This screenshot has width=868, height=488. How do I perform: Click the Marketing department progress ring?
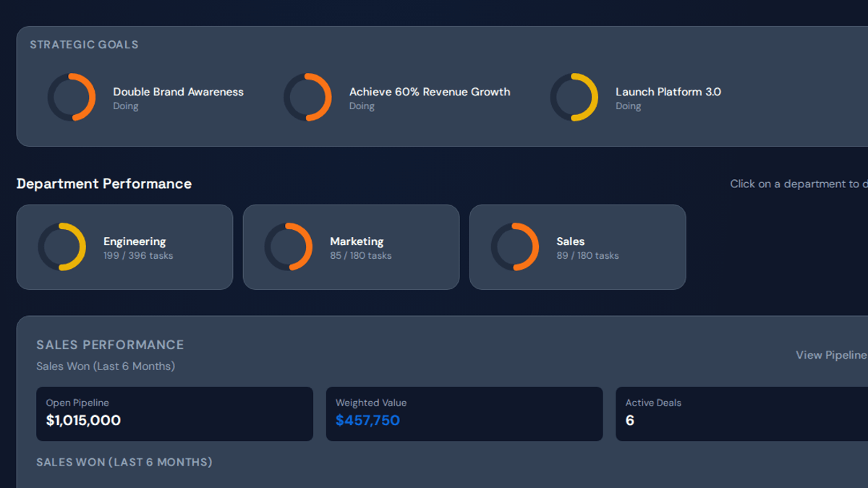pyautogui.click(x=289, y=247)
